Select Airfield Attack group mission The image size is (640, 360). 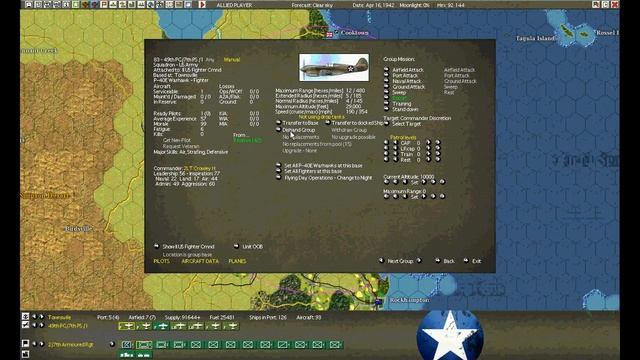(386, 70)
